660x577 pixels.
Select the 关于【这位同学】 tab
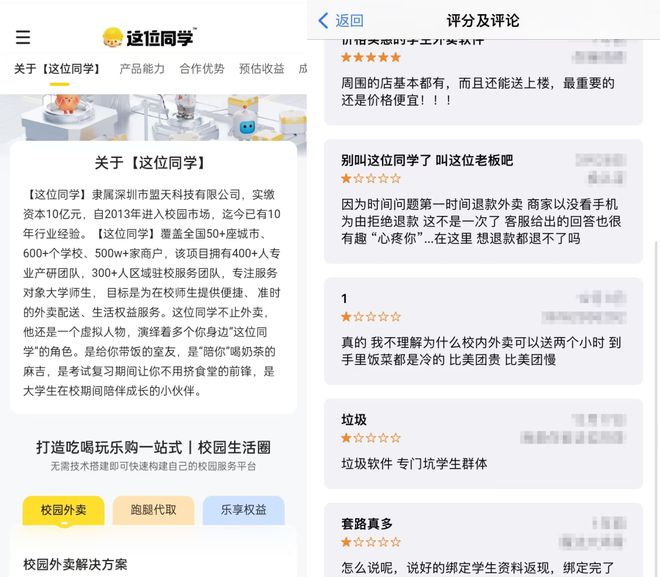click(x=59, y=69)
